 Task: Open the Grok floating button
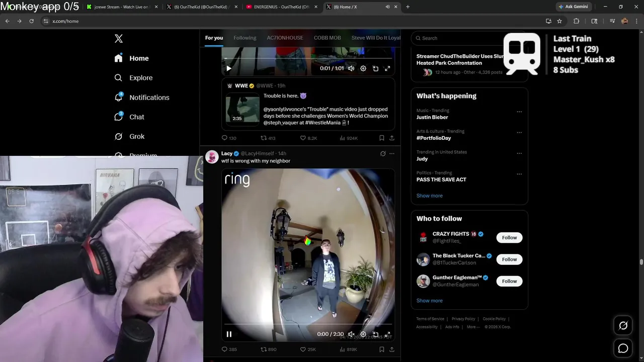pyautogui.click(x=623, y=326)
